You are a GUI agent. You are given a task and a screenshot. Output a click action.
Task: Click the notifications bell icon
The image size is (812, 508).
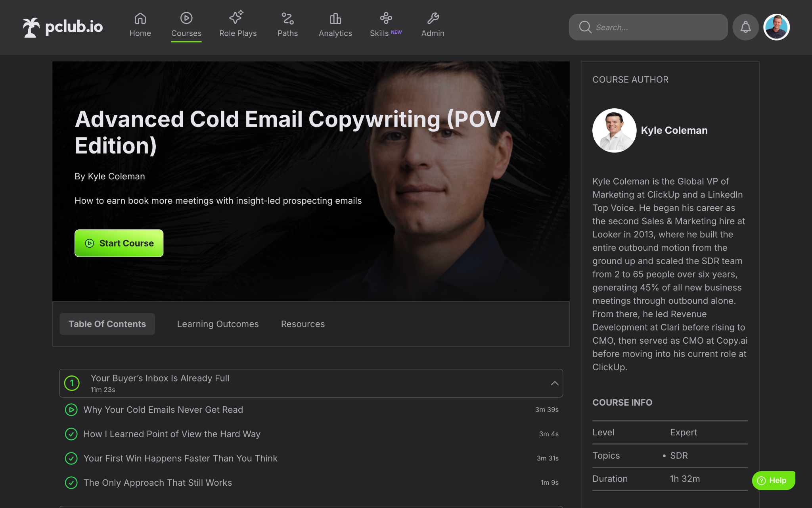click(x=745, y=27)
